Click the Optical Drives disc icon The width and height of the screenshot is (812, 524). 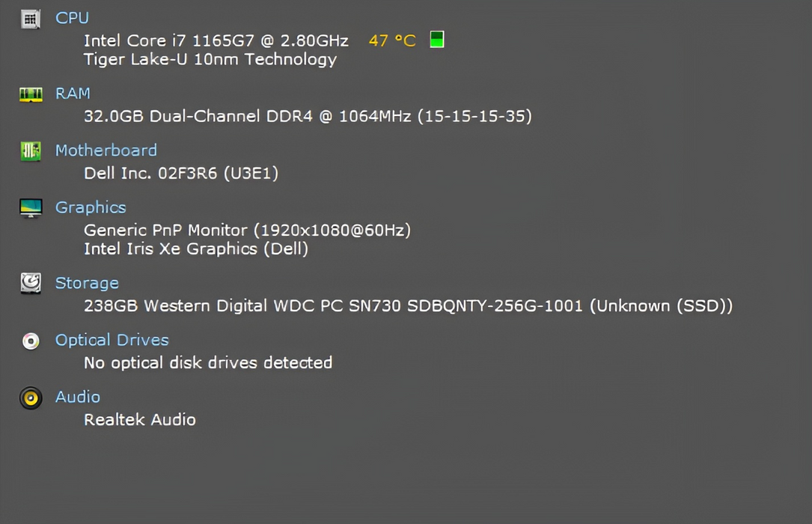tap(31, 341)
